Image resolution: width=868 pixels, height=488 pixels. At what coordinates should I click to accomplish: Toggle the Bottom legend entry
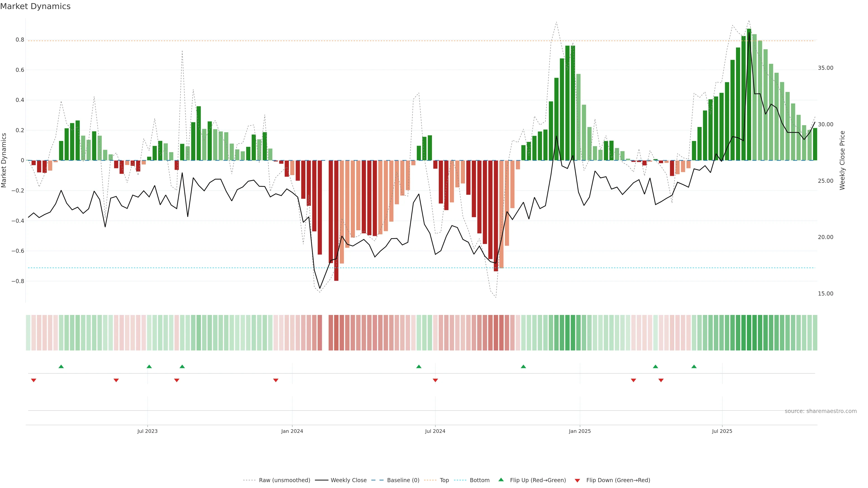click(x=479, y=480)
